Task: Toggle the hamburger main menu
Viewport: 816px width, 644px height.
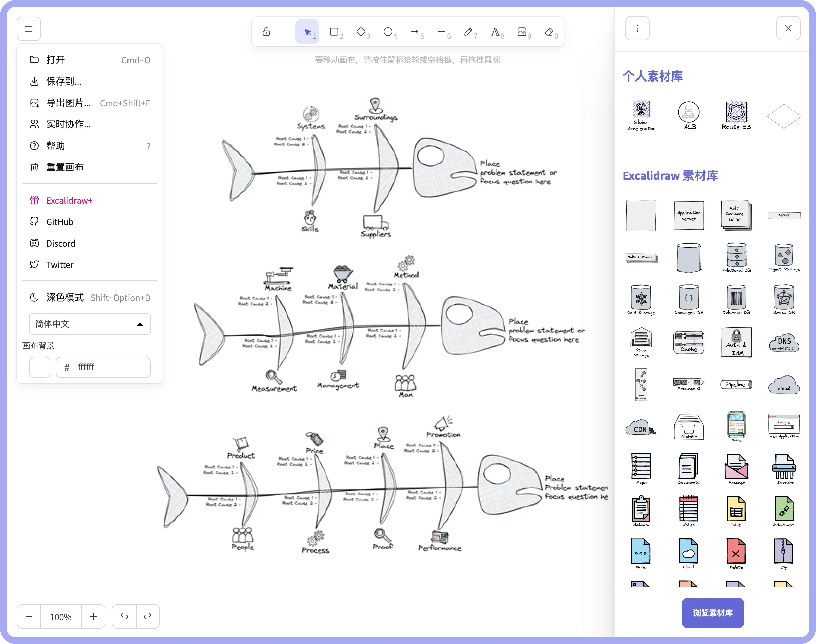Action: (29, 29)
